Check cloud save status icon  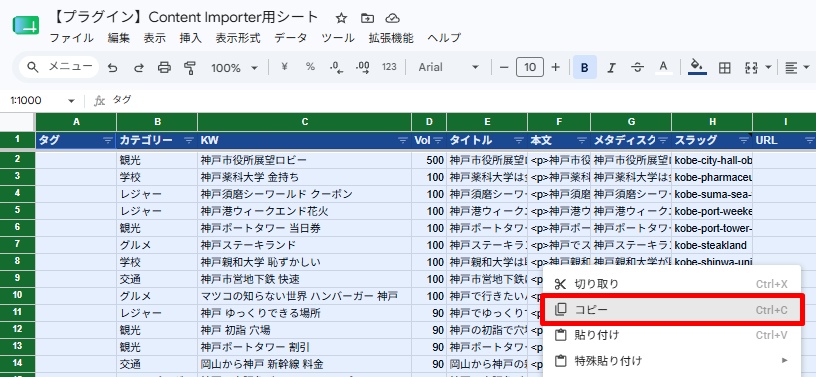click(x=392, y=18)
